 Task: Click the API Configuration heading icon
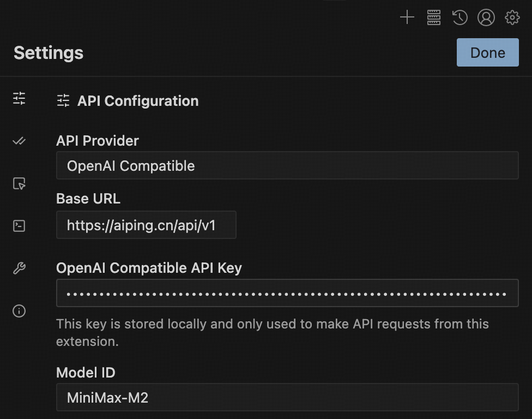pyautogui.click(x=63, y=101)
